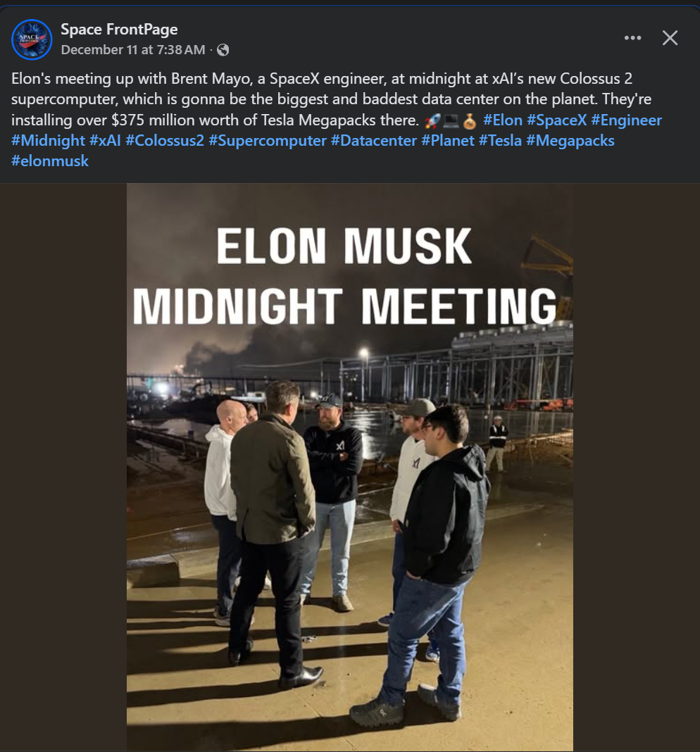Click the #Colossus2 hashtag
The image size is (700, 752).
pos(165,141)
